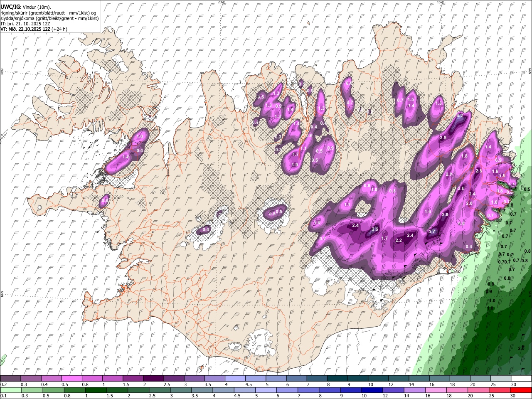Select the bright red 30 rain scale swatch

520,390
